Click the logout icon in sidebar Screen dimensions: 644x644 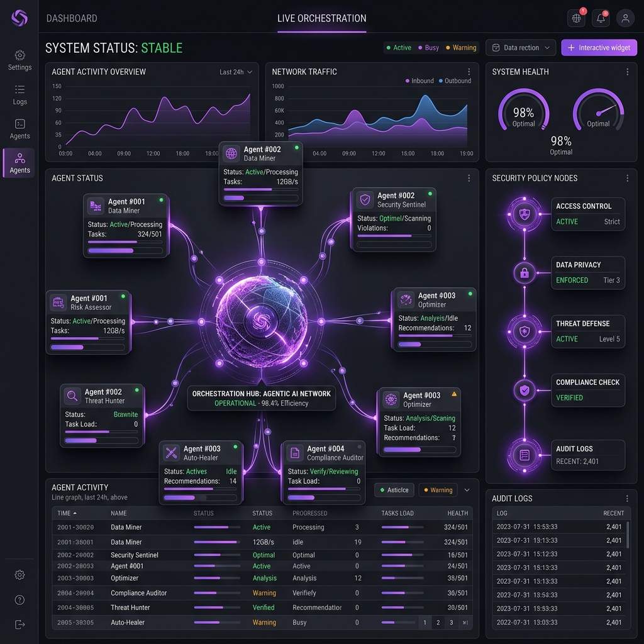pyautogui.click(x=19, y=625)
